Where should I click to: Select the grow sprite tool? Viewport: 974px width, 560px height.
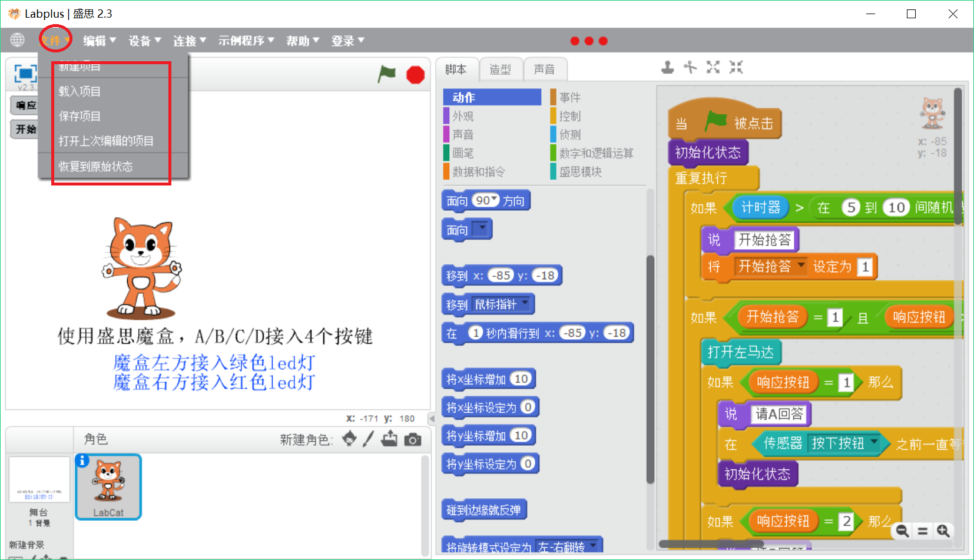click(x=713, y=68)
